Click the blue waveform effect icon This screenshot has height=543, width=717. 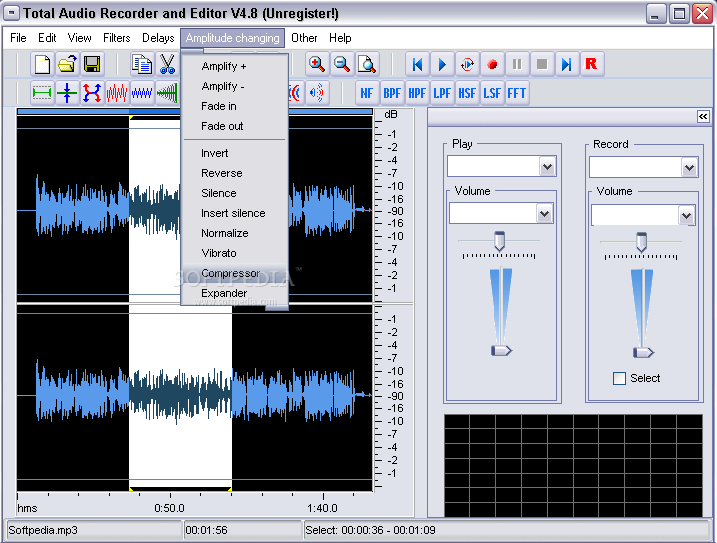142,93
